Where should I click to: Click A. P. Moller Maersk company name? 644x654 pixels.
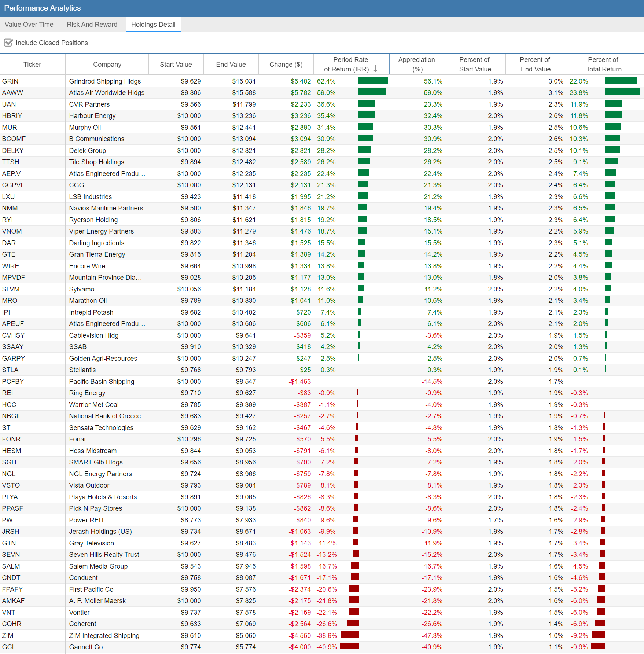pos(97,601)
